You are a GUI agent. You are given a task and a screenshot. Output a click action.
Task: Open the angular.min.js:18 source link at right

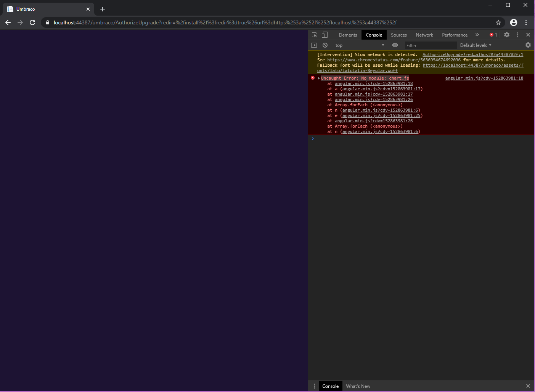484,78
